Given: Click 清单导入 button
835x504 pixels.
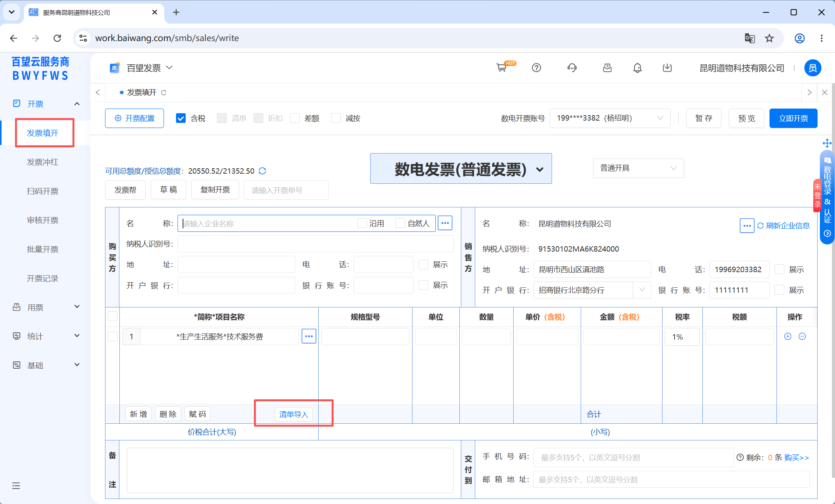Looking at the screenshot, I should [x=293, y=414].
